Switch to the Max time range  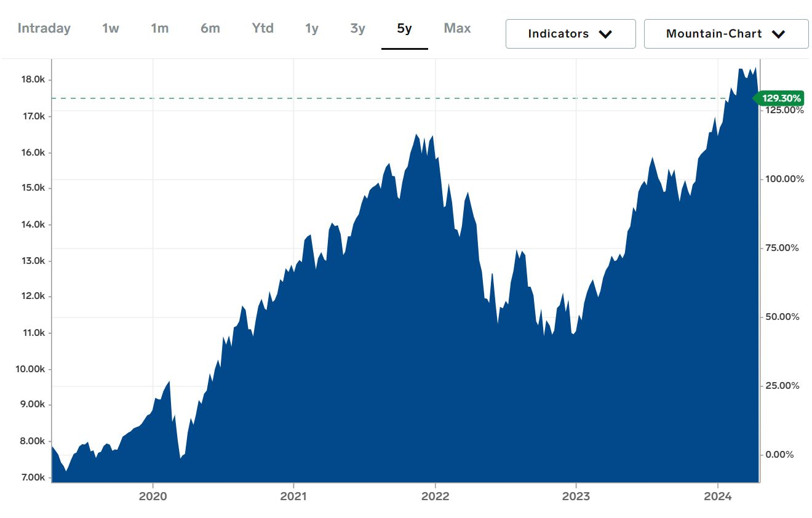[x=457, y=28]
